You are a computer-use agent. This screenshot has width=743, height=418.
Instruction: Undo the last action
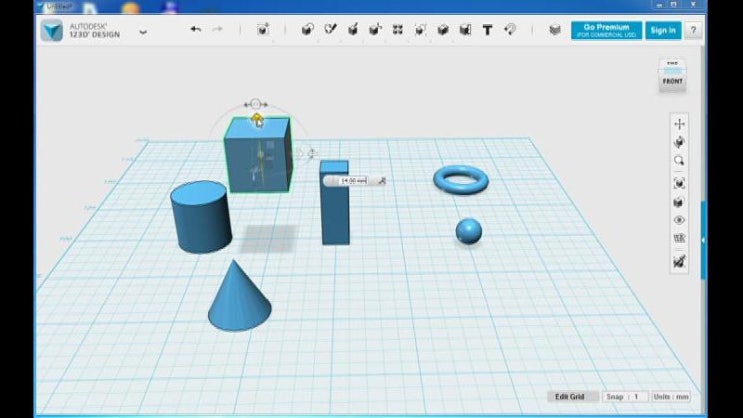coord(195,29)
